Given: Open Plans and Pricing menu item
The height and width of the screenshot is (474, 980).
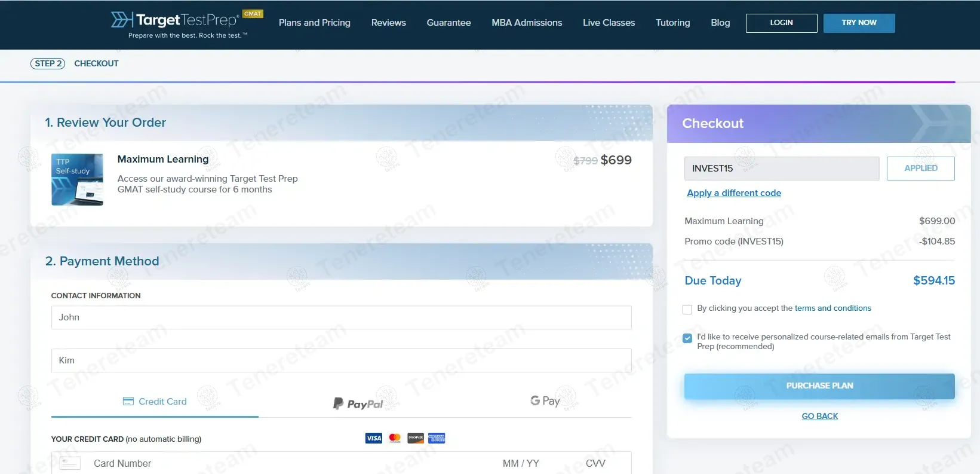Looking at the screenshot, I should (315, 23).
